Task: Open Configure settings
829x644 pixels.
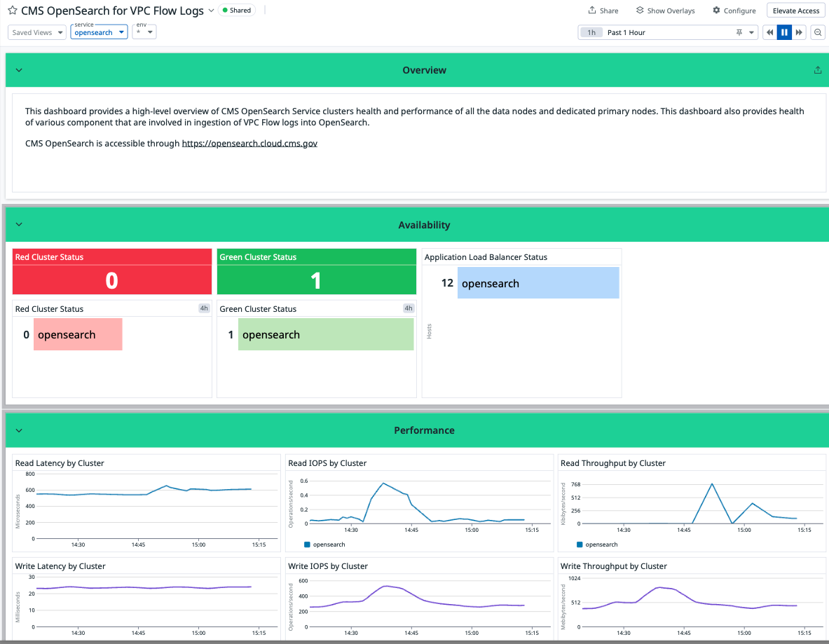Action: (x=734, y=11)
